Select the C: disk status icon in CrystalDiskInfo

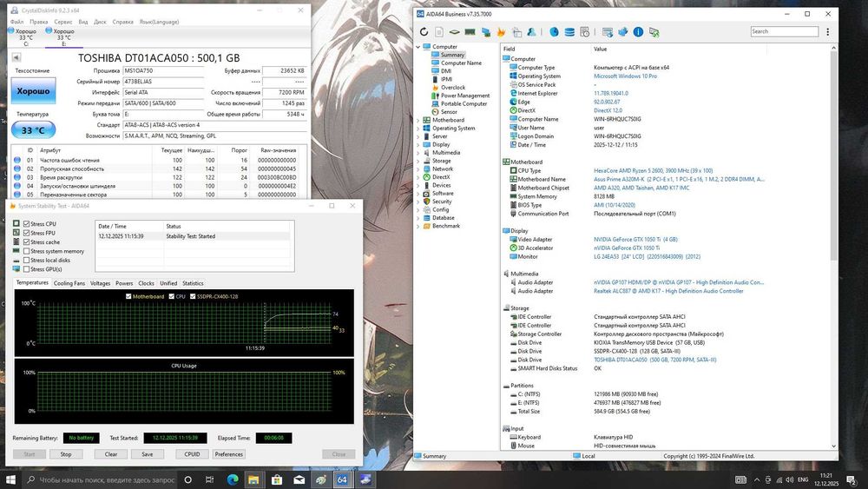pyautogui.click(x=11, y=31)
